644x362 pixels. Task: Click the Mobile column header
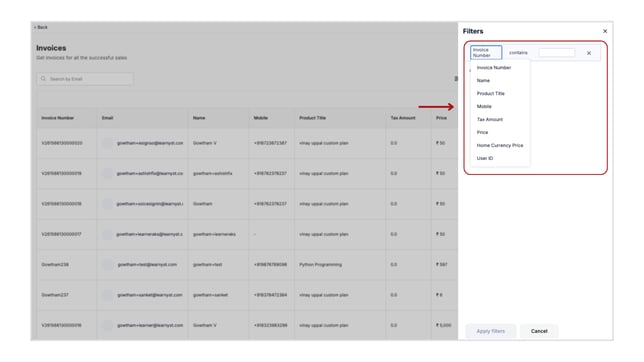260,118
